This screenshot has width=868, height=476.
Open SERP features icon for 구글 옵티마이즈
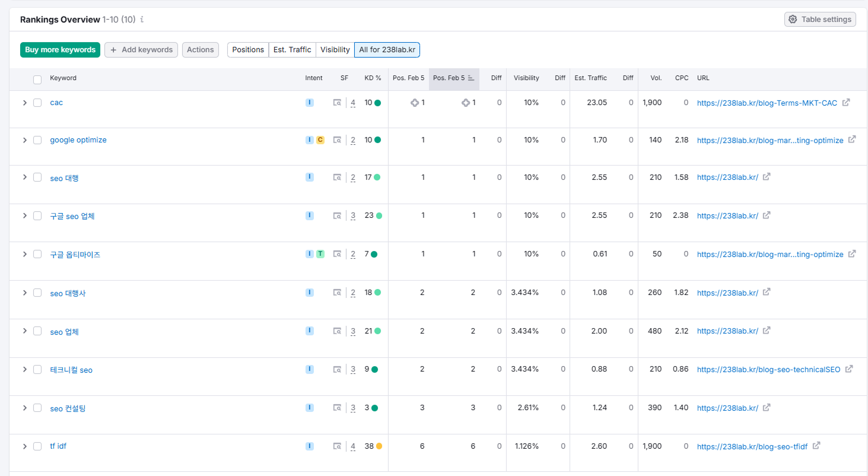pyautogui.click(x=337, y=254)
